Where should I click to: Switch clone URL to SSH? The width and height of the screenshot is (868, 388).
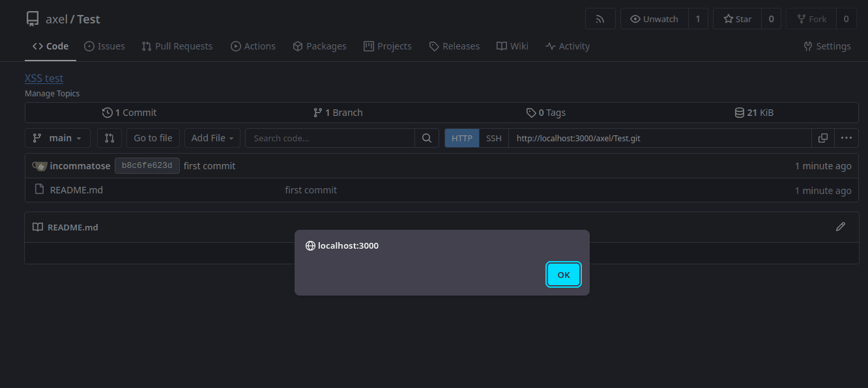pyautogui.click(x=494, y=138)
